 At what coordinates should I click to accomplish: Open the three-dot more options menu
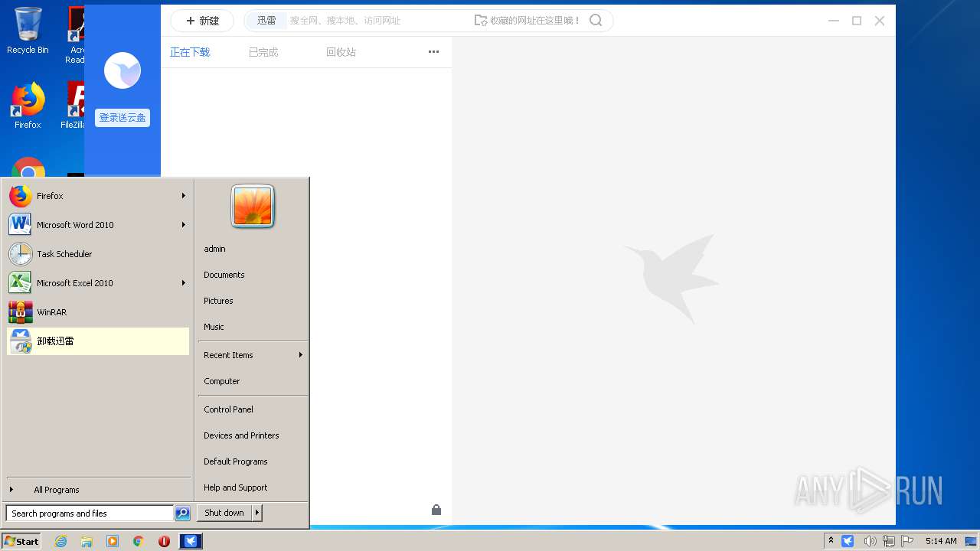433,52
